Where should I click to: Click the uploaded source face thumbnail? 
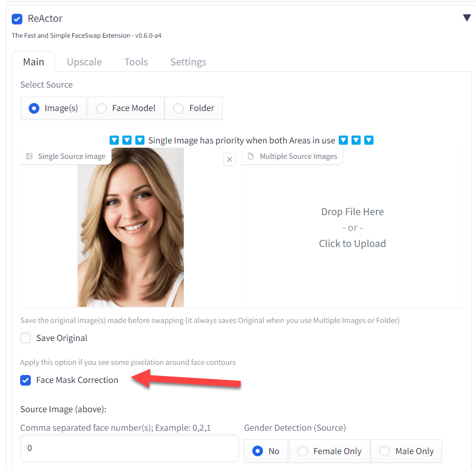pos(131,227)
